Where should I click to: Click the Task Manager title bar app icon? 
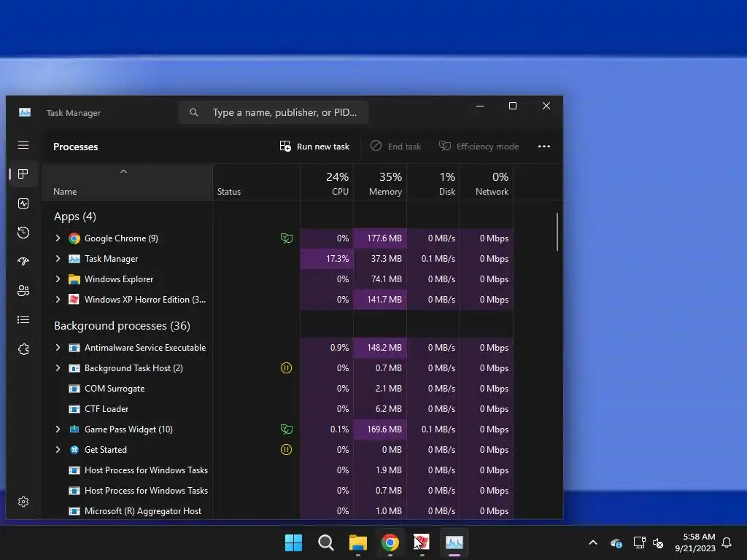(25, 112)
